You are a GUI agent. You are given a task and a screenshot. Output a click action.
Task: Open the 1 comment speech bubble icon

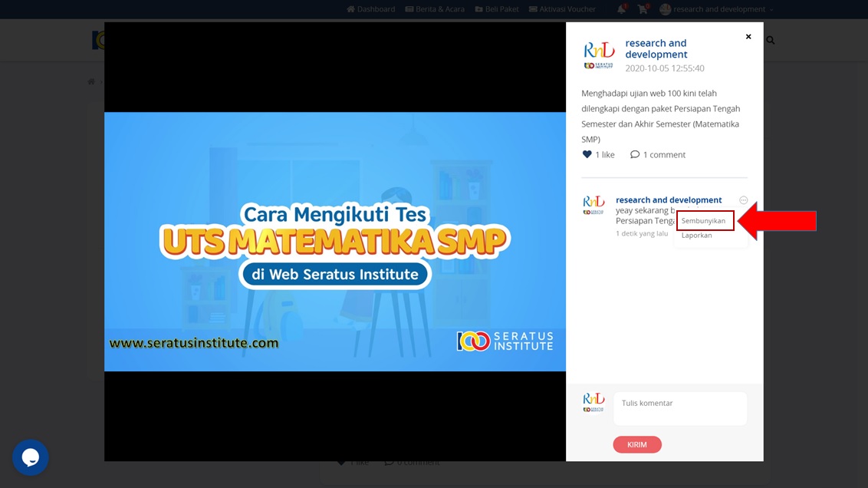(634, 154)
